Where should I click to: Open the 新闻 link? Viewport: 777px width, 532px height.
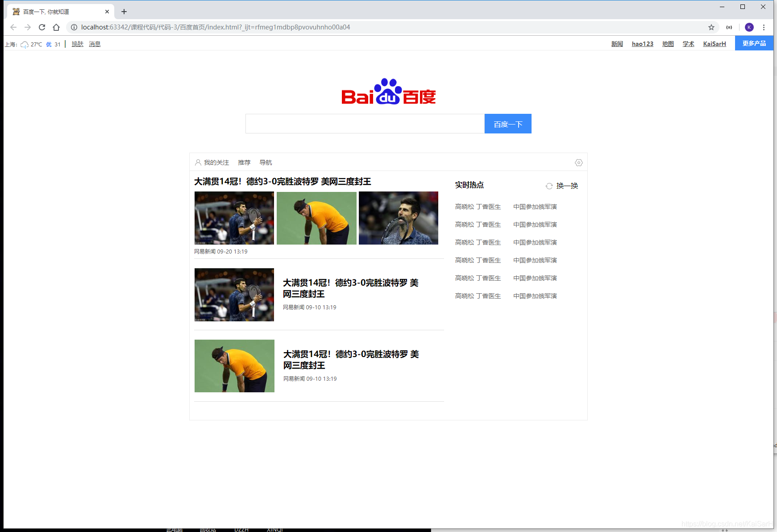(x=617, y=44)
